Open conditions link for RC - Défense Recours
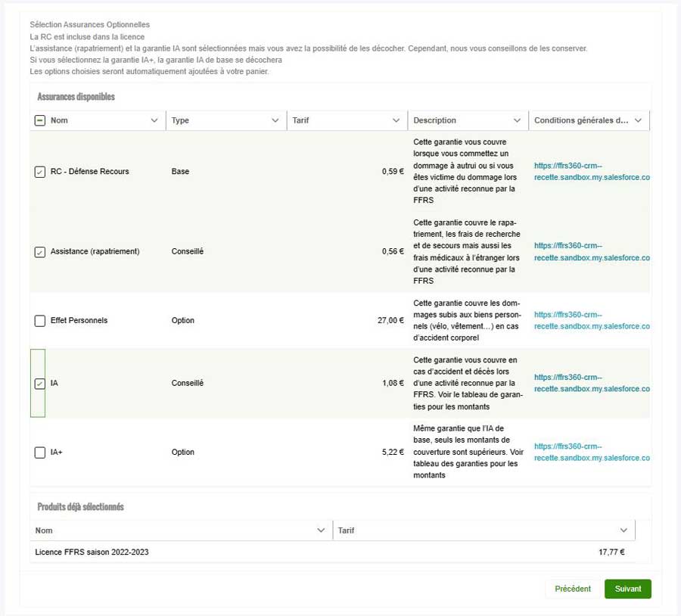Screen dimensions: 681x616 pos(592,171)
